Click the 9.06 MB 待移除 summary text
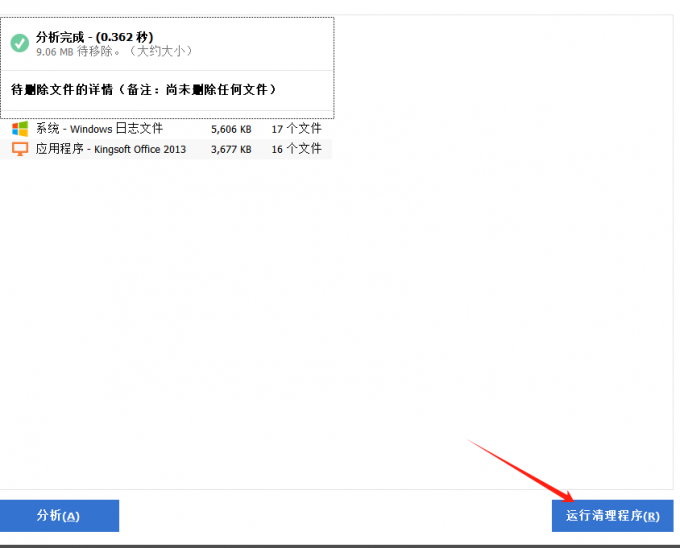 114,52
